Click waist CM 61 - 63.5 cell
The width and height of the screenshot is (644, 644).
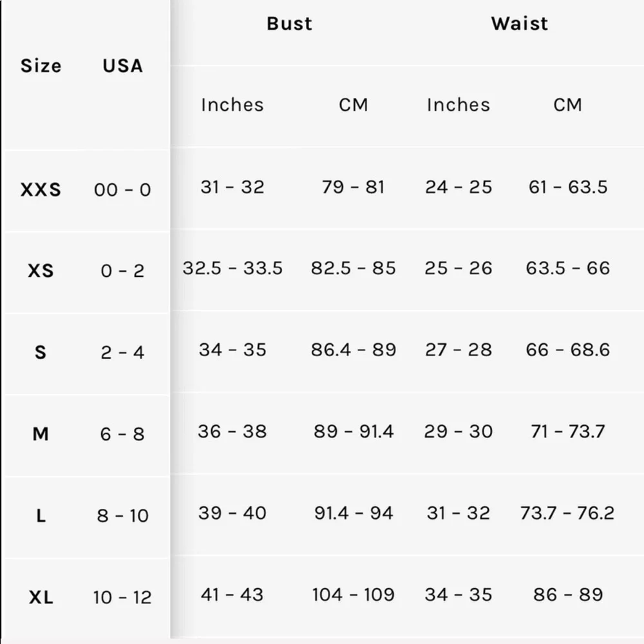(568, 187)
